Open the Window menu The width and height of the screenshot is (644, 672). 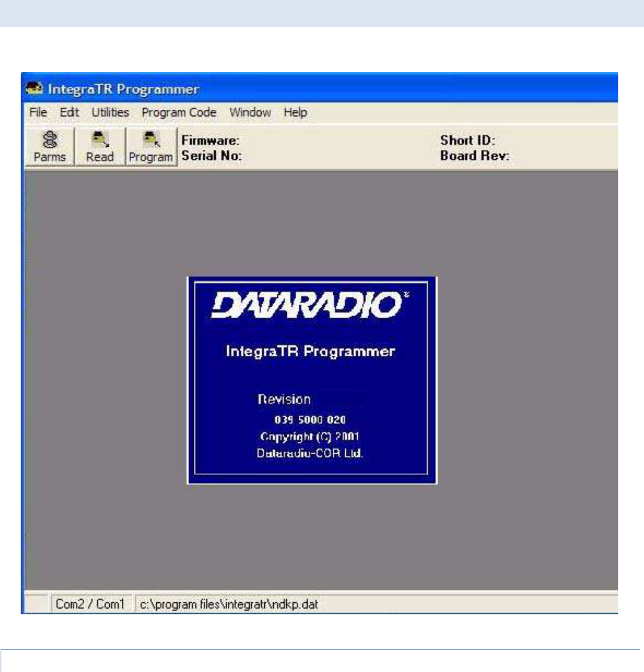click(x=250, y=112)
